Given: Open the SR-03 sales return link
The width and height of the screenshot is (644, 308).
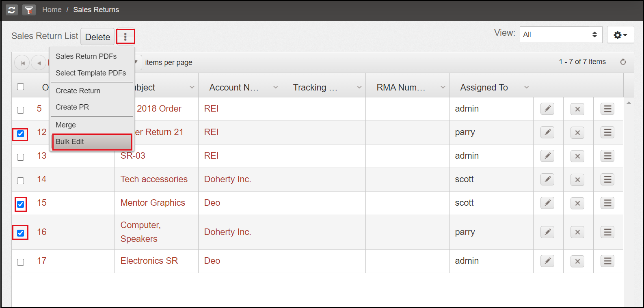Looking at the screenshot, I should point(133,156).
